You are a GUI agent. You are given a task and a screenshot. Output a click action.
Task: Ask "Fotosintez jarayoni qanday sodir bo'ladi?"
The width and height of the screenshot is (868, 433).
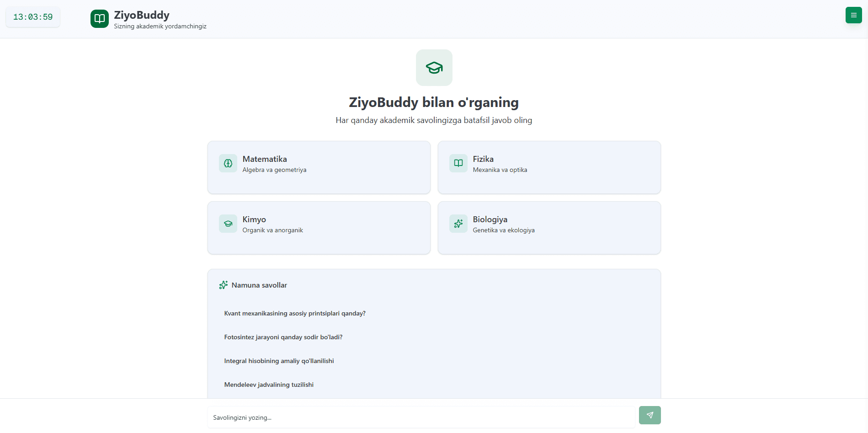point(283,337)
